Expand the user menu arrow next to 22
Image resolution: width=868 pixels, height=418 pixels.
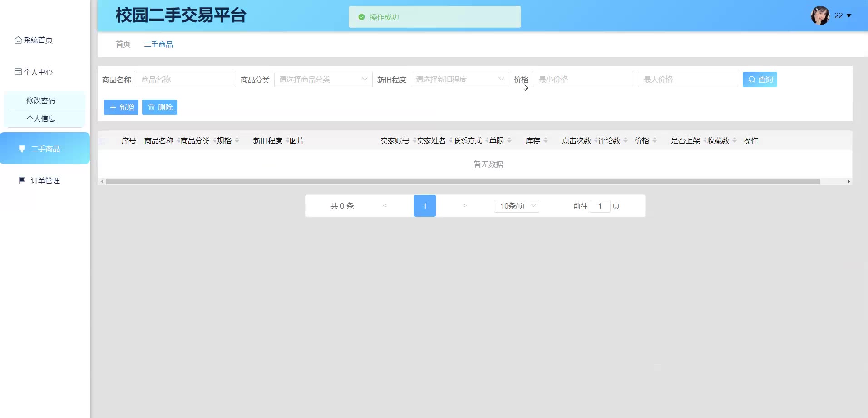point(849,16)
